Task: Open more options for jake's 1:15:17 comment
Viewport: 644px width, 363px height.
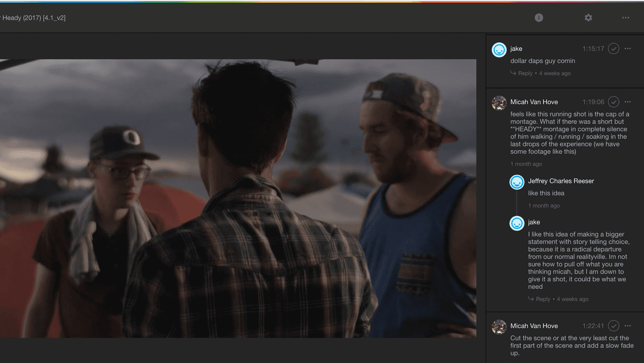Action: pyautogui.click(x=627, y=49)
